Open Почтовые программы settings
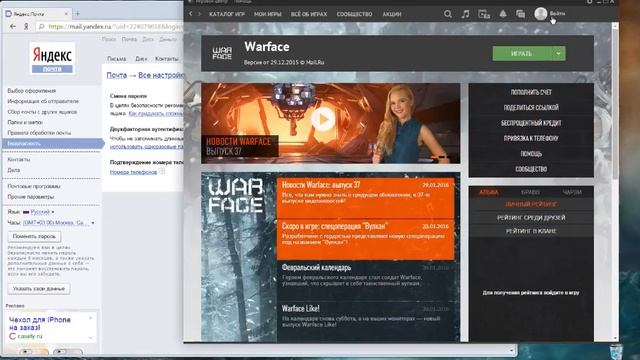The width and height of the screenshot is (640, 360). click(34, 186)
